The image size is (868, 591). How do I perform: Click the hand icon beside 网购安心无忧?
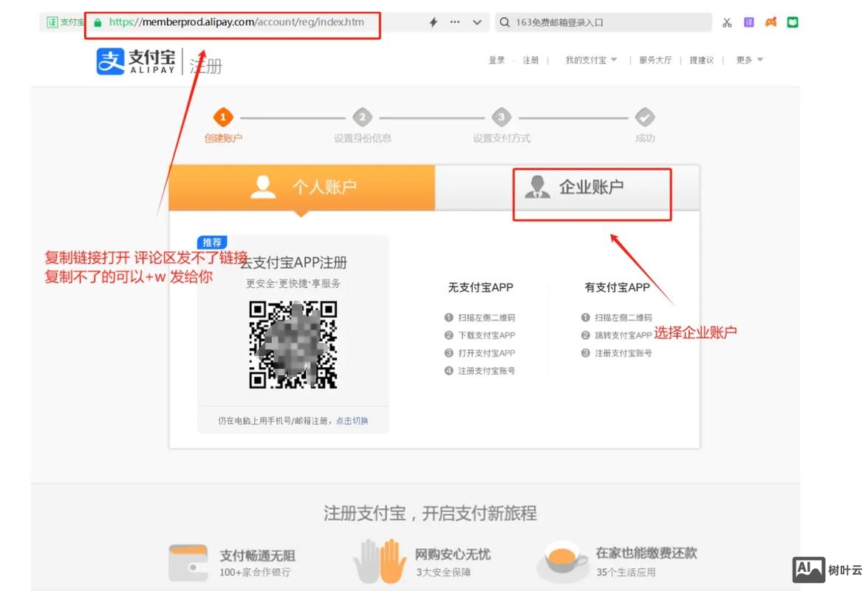click(x=379, y=563)
